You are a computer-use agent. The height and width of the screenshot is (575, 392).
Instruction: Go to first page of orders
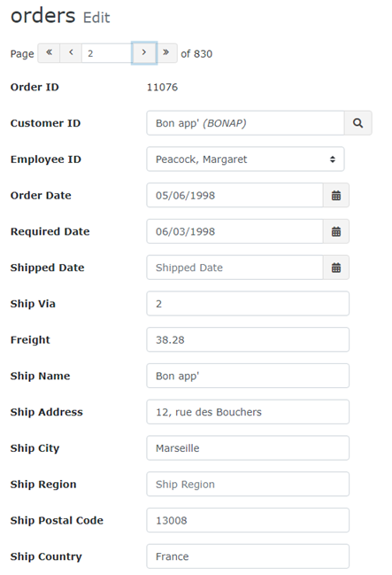[49, 53]
